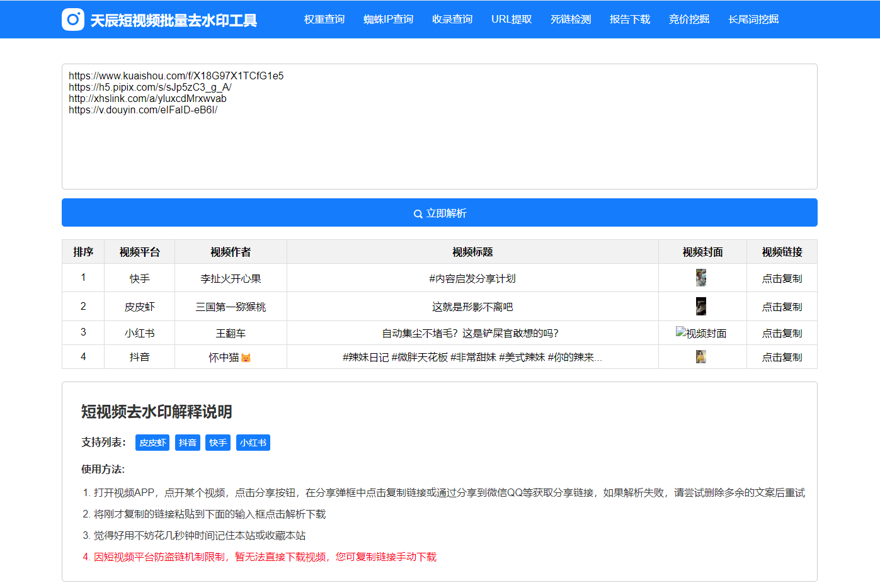Copy the 快手 video link via 点击复制
Screen dimensions: 880x588
781,278
